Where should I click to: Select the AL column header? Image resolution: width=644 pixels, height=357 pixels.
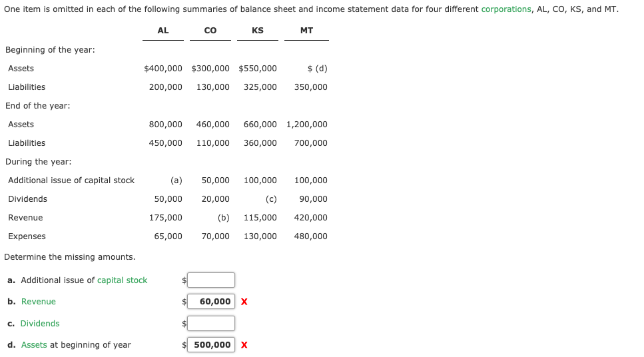coord(163,31)
